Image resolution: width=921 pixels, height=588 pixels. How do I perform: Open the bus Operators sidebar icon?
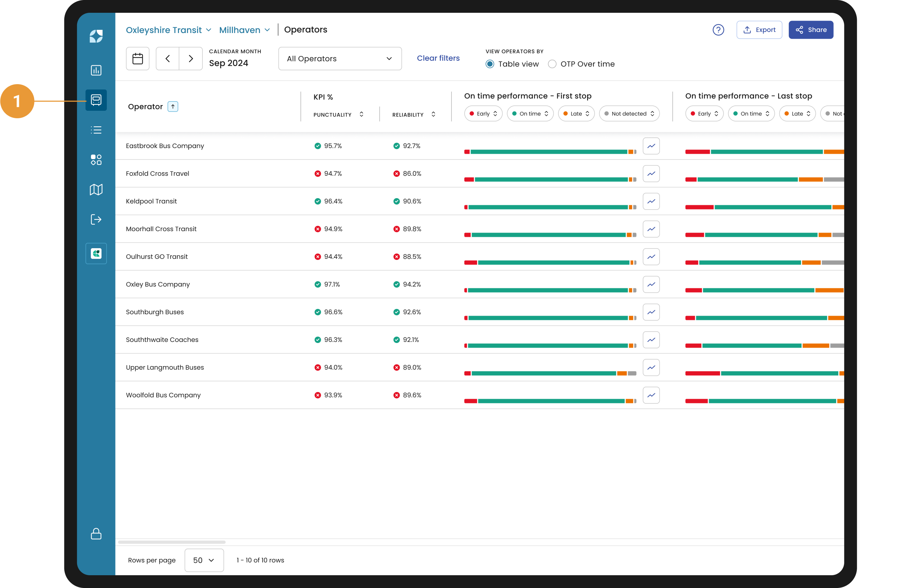click(96, 100)
